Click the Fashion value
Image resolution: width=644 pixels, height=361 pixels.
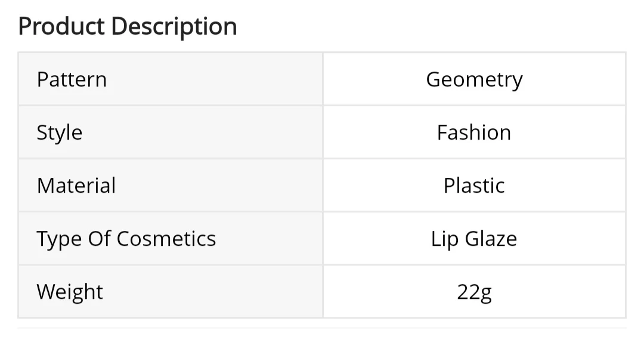[474, 132]
